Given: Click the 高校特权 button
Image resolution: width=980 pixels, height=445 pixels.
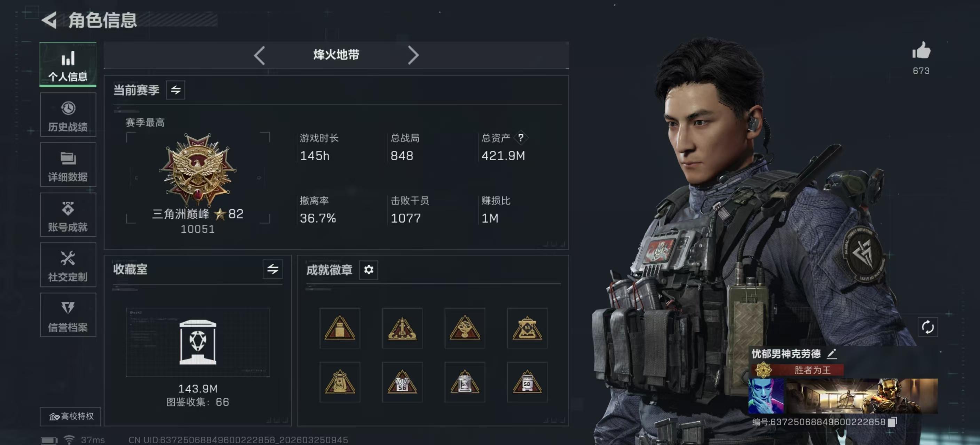Looking at the screenshot, I should click(71, 416).
